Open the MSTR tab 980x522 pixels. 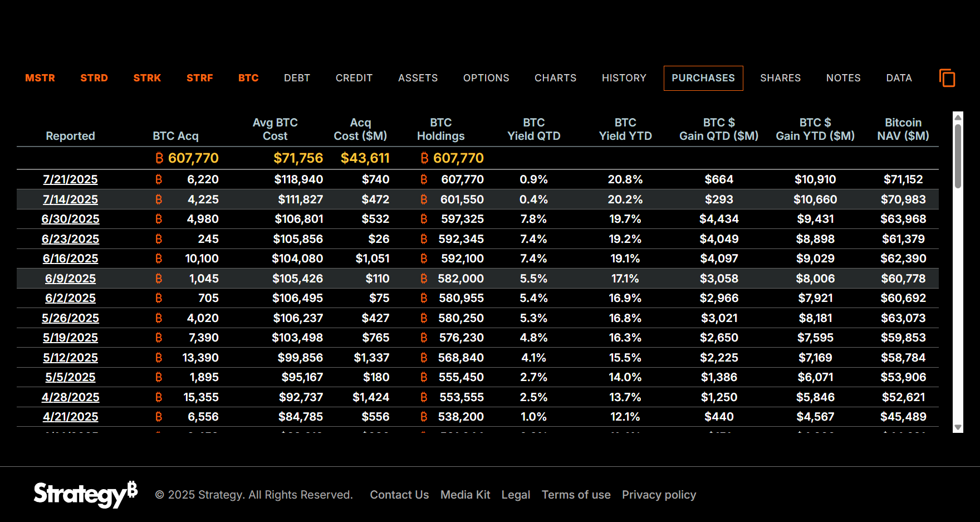[40, 78]
